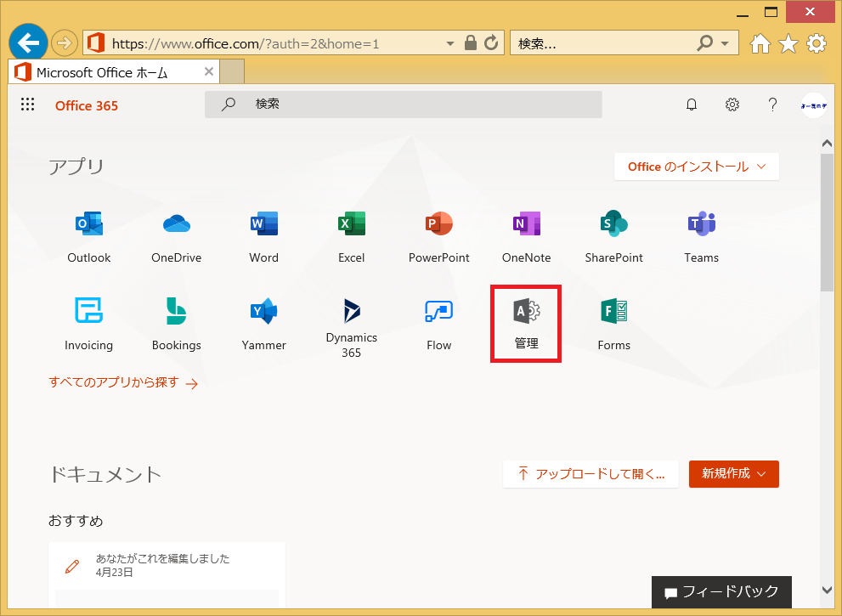842x616 pixels.
Task: Launch the Forms app
Action: [x=613, y=324]
